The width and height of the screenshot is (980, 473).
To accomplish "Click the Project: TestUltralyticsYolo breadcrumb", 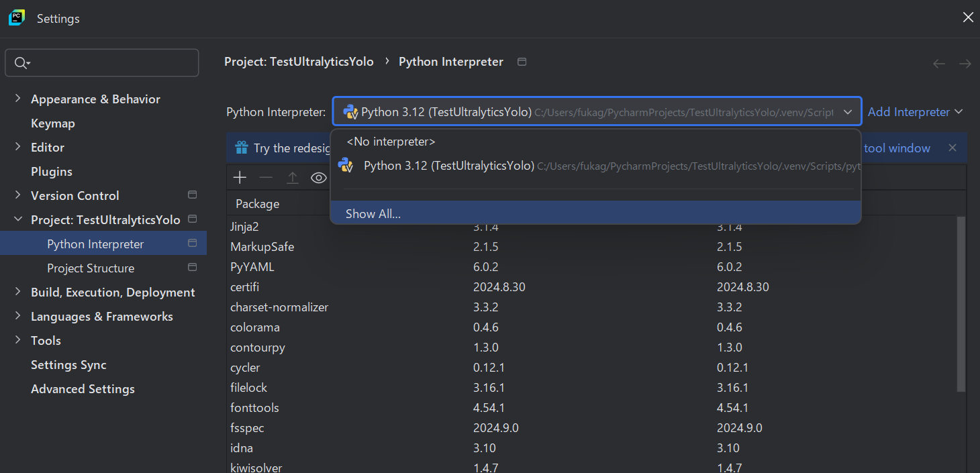I will coord(299,62).
